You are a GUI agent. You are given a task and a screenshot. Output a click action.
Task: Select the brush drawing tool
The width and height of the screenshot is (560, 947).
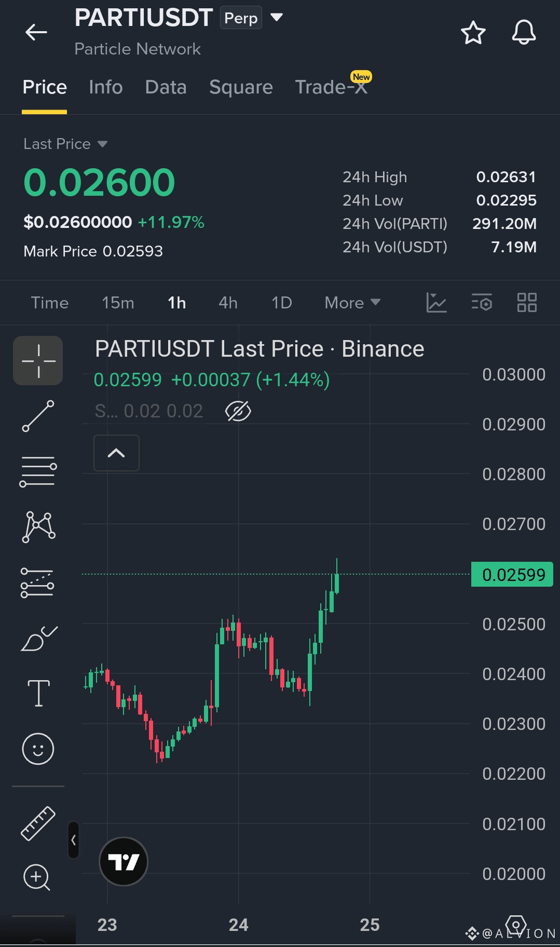(x=39, y=638)
